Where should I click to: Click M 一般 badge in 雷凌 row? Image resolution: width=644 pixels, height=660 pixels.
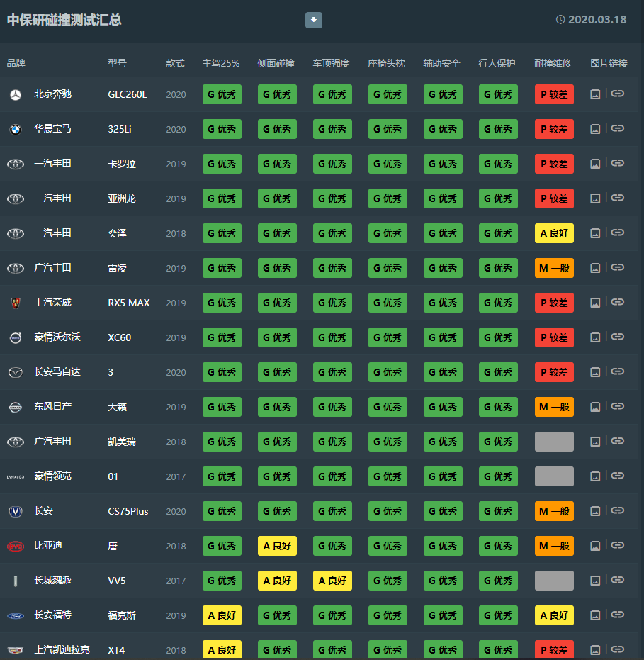pyautogui.click(x=554, y=268)
